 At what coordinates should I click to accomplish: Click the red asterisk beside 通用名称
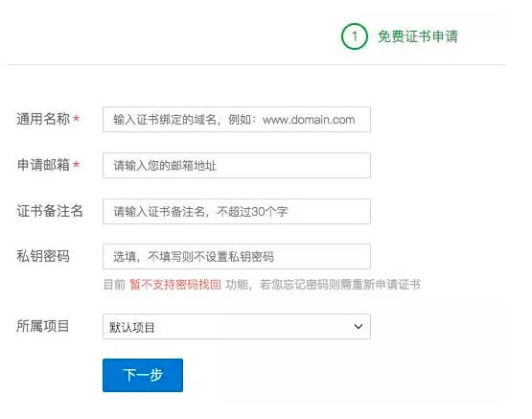click(77, 118)
